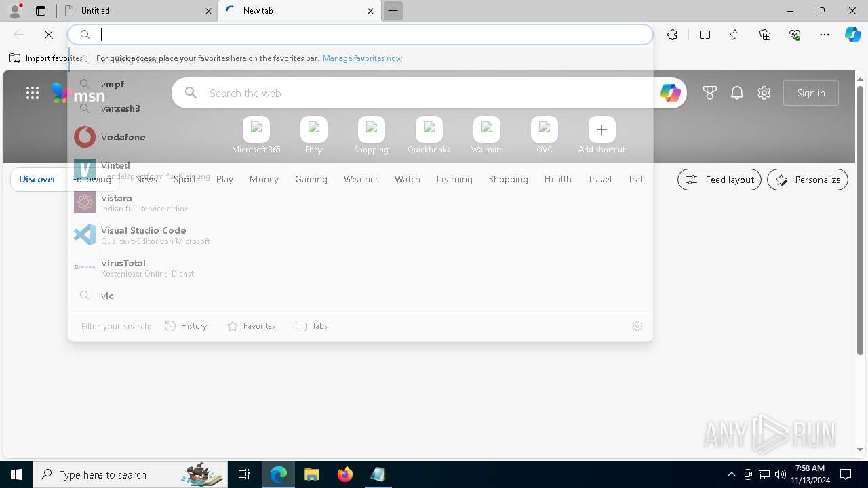Image resolution: width=868 pixels, height=488 pixels.
Task: Switch to the Untitled tab
Action: (x=138, y=11)
